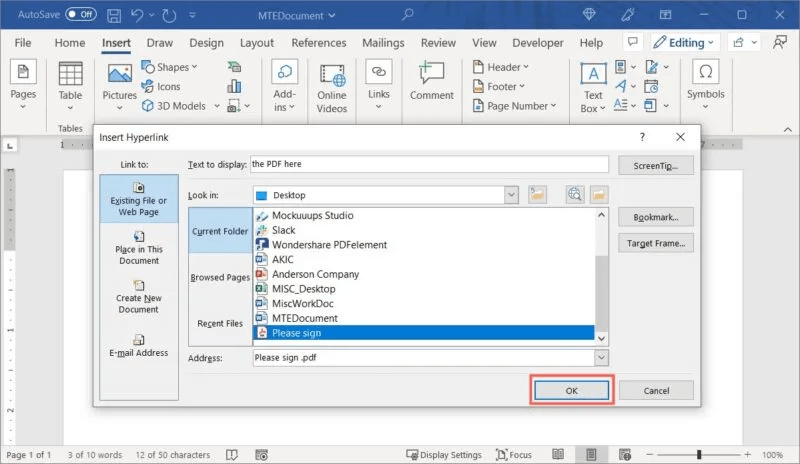Select Existing File or Web Page option

(x=139, y=199)
